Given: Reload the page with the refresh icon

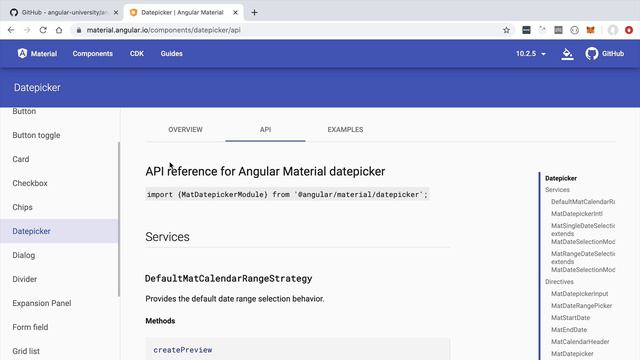Looking at the screenshot, I should click(x=43, y=30).
